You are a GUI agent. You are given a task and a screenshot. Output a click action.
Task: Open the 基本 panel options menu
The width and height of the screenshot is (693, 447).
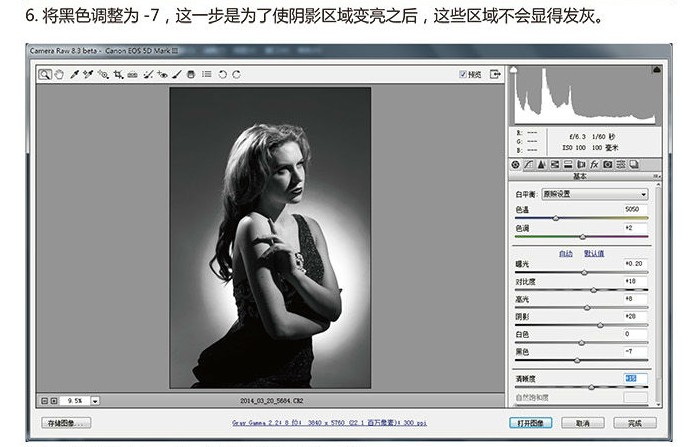656,176
